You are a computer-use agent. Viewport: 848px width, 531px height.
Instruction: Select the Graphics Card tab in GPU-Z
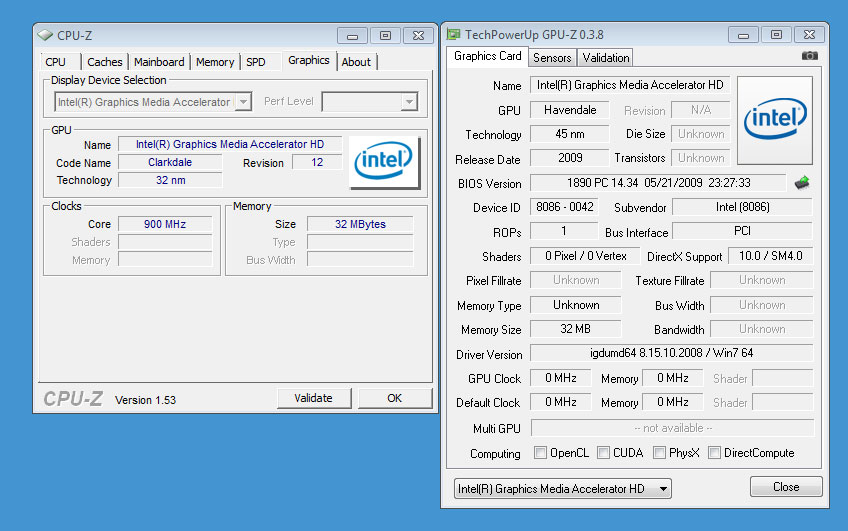click(x=488, y=56)
